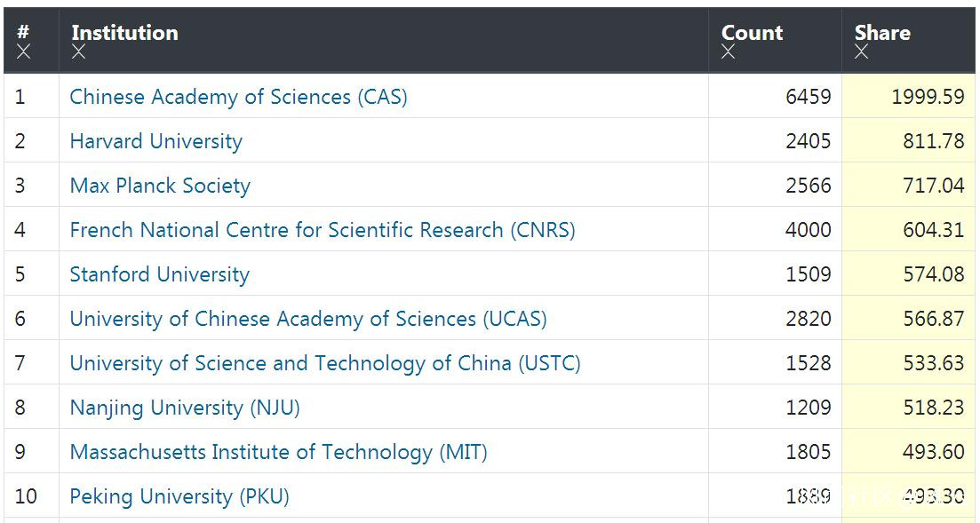This screenshot has height=523, width=980.
Task: Click the sort icon under Count header
Action: pyautogui.click(x=729, y=52)
